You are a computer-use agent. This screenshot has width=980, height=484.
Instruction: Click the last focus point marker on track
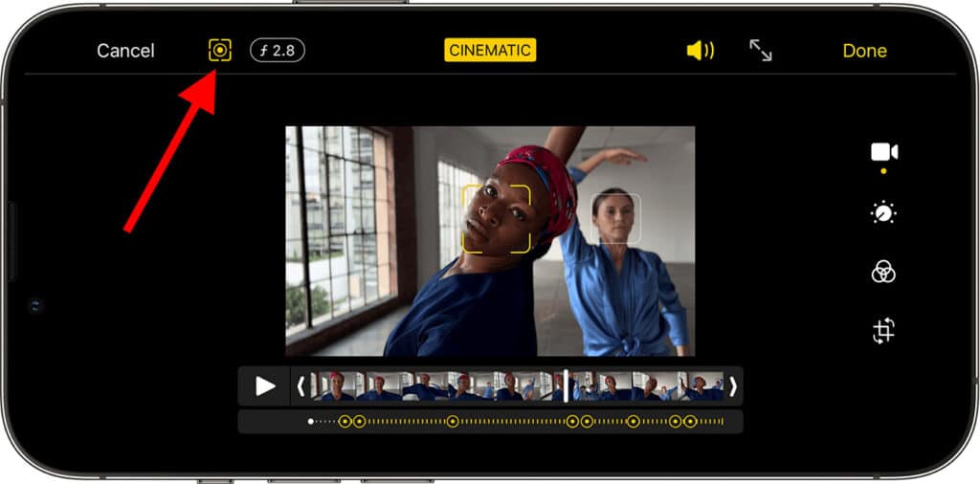(690, 421)
